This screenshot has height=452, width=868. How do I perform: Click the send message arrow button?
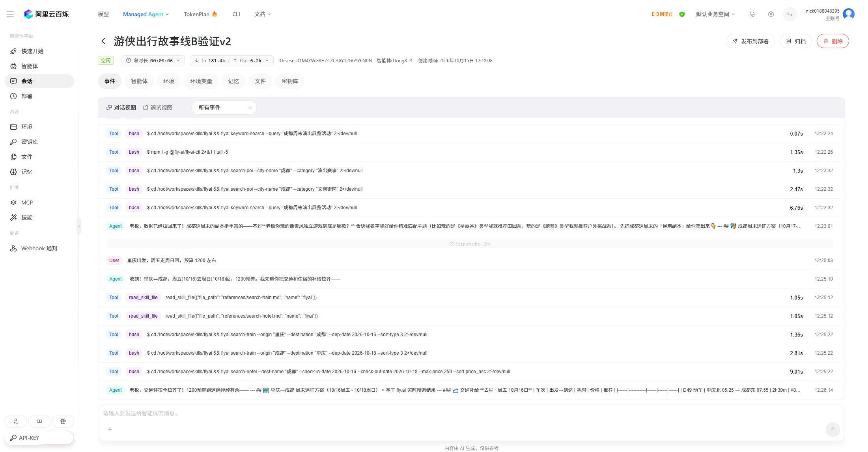833,429
